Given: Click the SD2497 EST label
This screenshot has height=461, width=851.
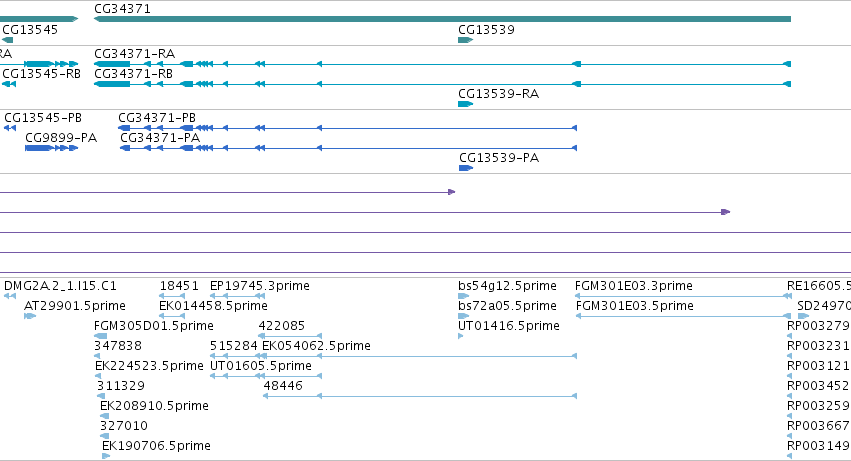Looking at the screenshot, I should [x=824, y=306].
